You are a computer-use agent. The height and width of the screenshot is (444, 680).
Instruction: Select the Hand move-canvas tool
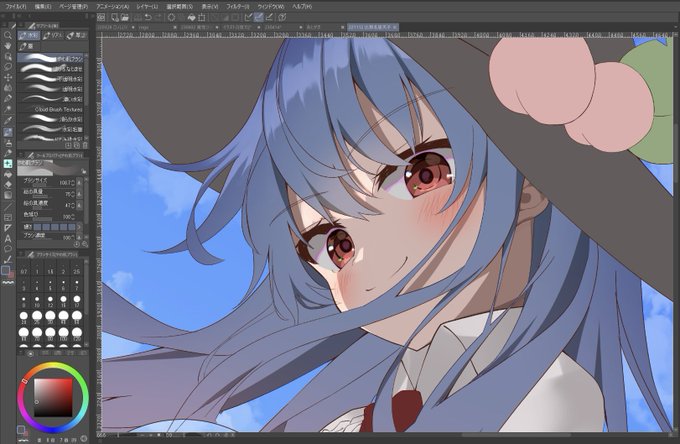point(8,46)
